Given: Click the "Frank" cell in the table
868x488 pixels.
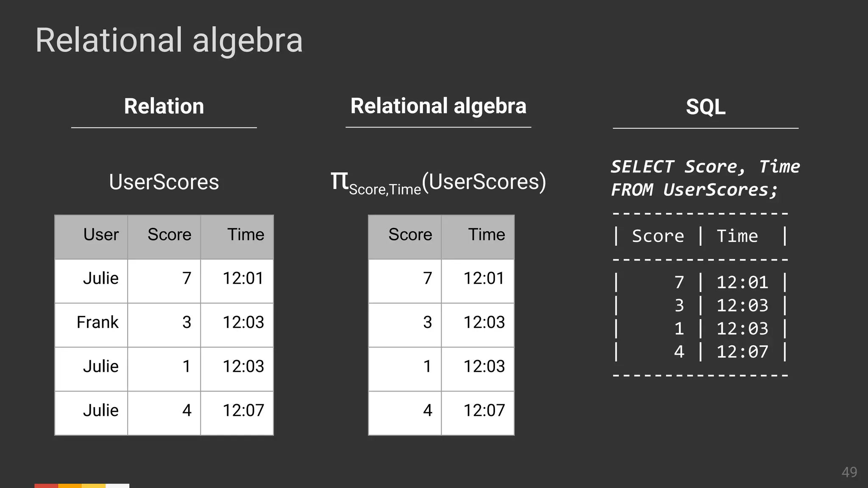Looking at the screenshot, I should click(97, 322).
